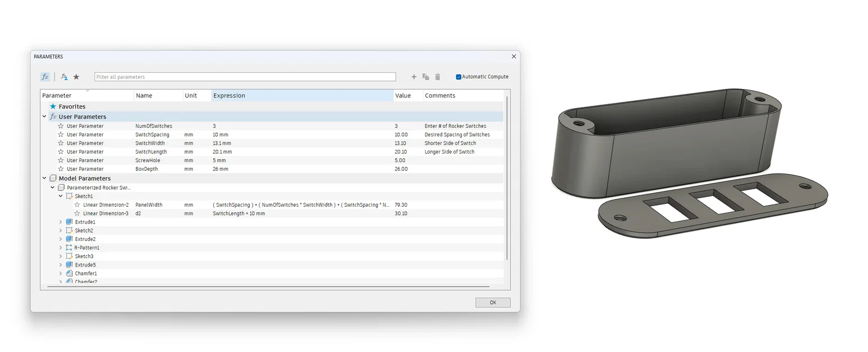
Task: Select the fx show all parameters icon
Action: pyautogui.click(x=45, y=77)
